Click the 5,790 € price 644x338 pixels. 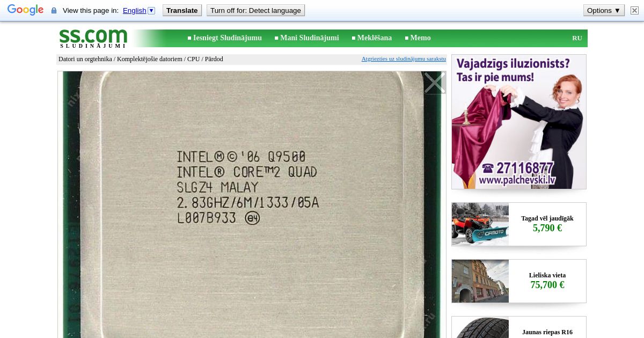pyautogui.click(x=547, y=228)
